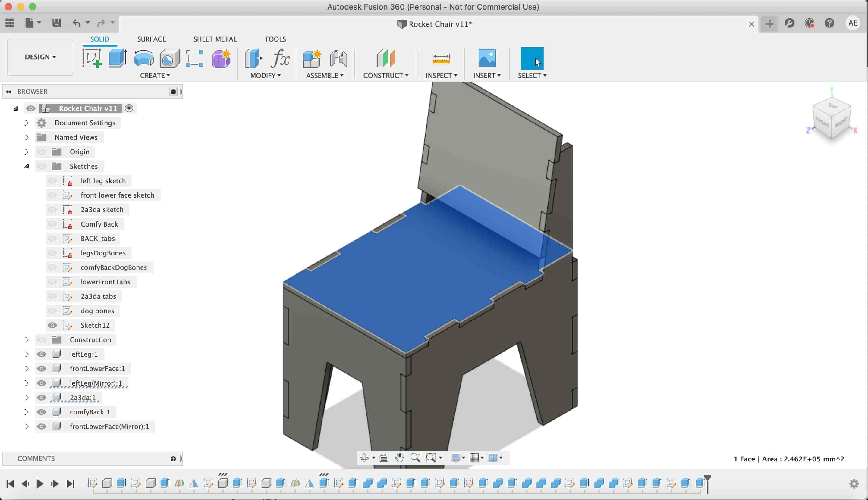The image size is (868, 500).
Task: Toggle visibility of frontLowerFace:1 component
Action: point(42,368)
